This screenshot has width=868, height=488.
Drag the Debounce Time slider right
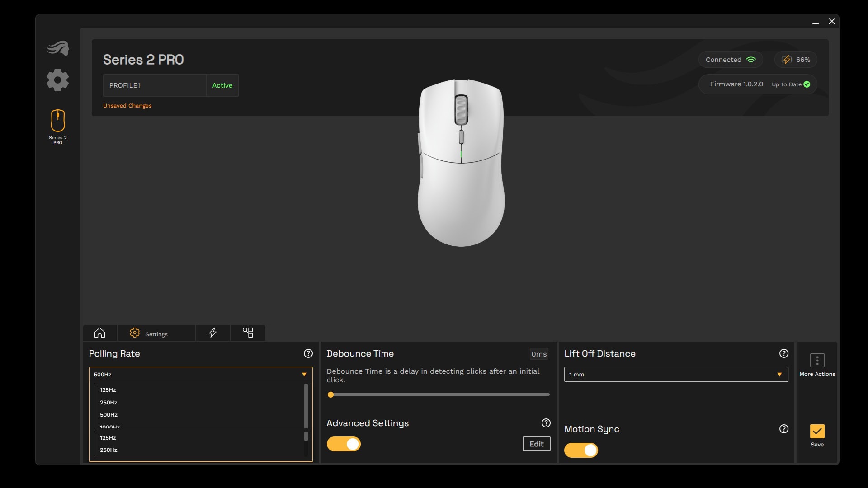[331, 394]
